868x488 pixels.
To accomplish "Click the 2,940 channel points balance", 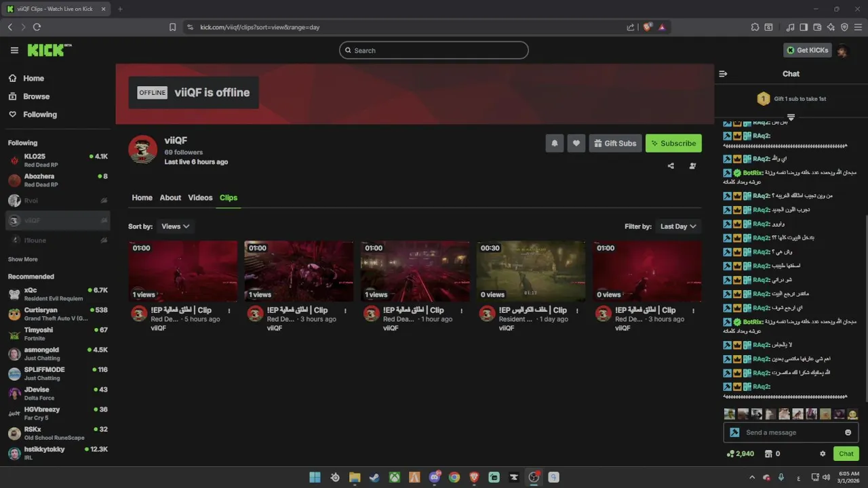I will 741,453.
